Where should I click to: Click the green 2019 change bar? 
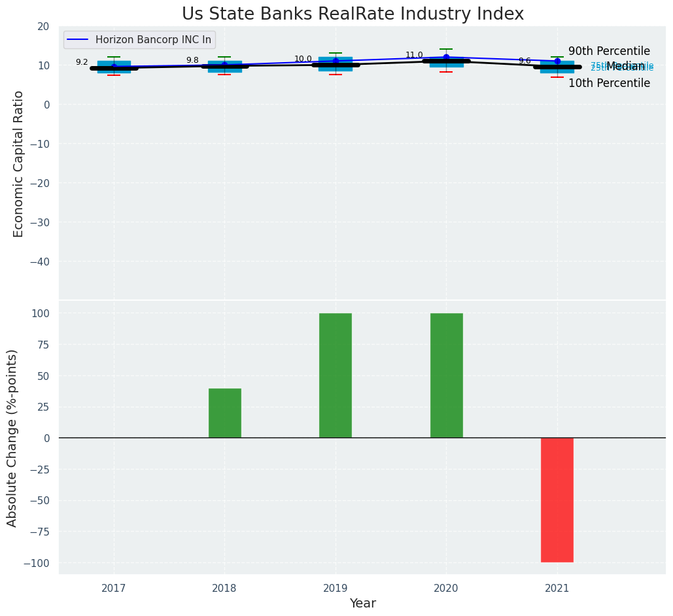(x=336, y=375)
